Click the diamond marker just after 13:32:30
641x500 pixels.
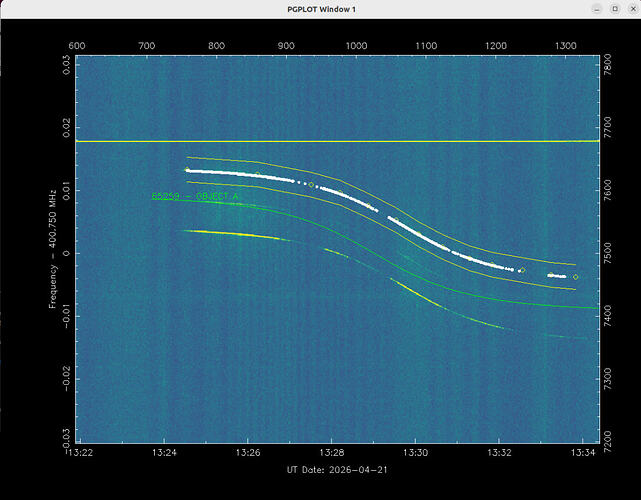(x=522, y=270)
